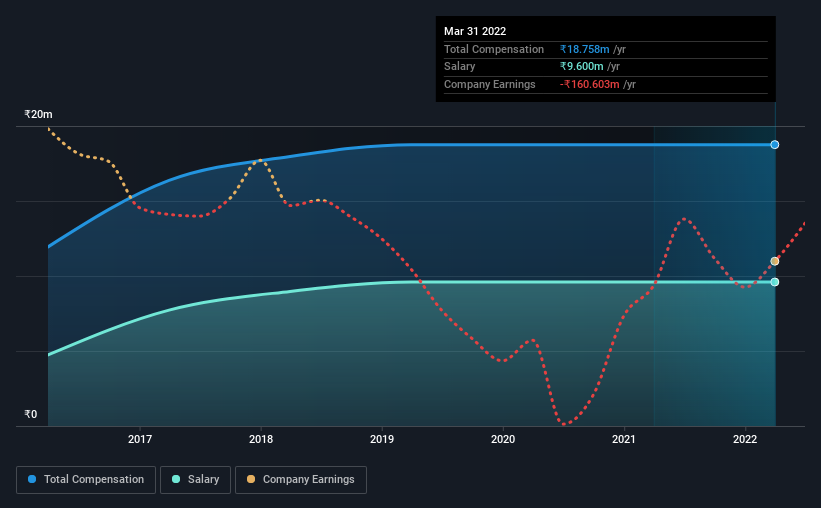Click the 2017 x-axis label
Screen dimensions: 821x508
(x=140, y=439)
